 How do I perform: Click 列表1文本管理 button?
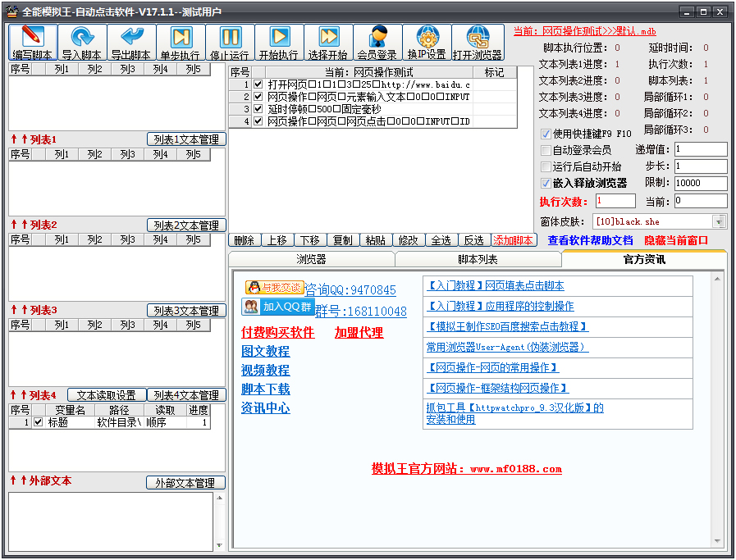pyautogui.click(x=186, y=139)
